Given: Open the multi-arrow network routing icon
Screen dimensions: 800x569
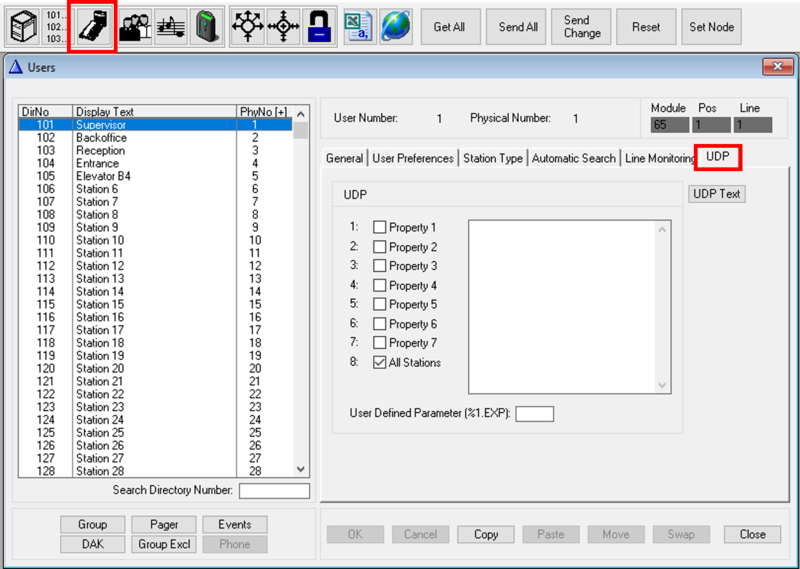Looking at the screenshot, I should click(x=247, y=26).
